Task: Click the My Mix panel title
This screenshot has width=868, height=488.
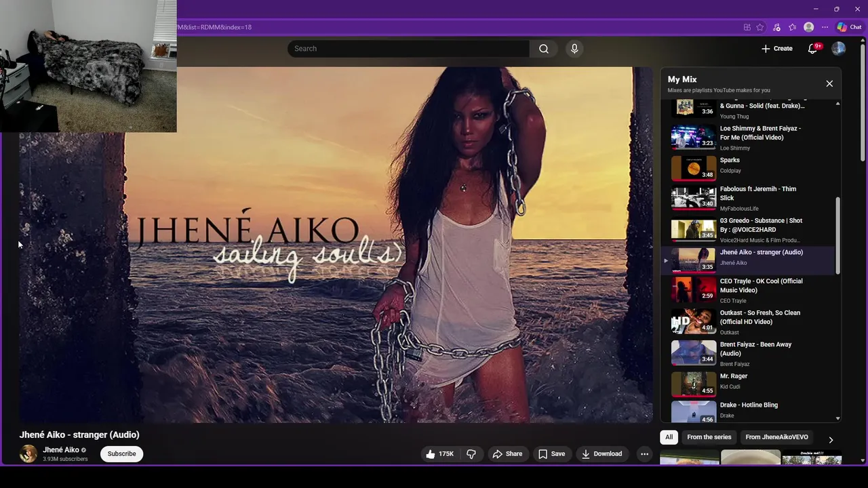Action: [x=682, y=79]
